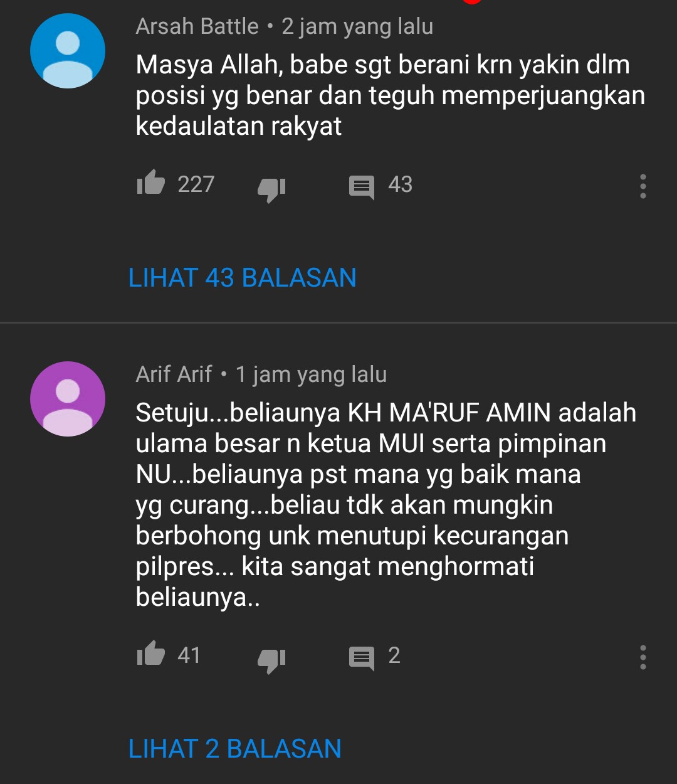Open three-dot menu for Arsah Battle's comment

pos(643,186)
